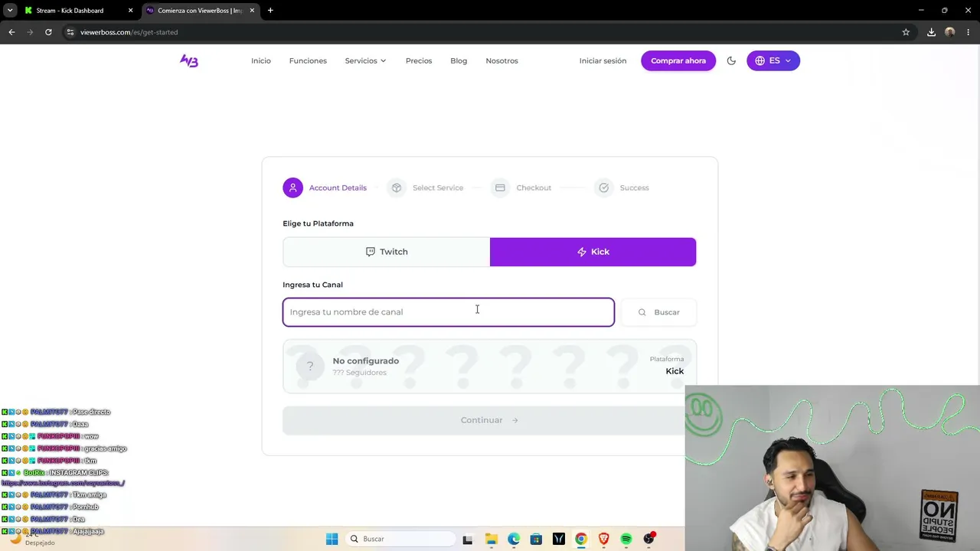
Task: Go to Inicio in the navigation
Action: [261, 60]
